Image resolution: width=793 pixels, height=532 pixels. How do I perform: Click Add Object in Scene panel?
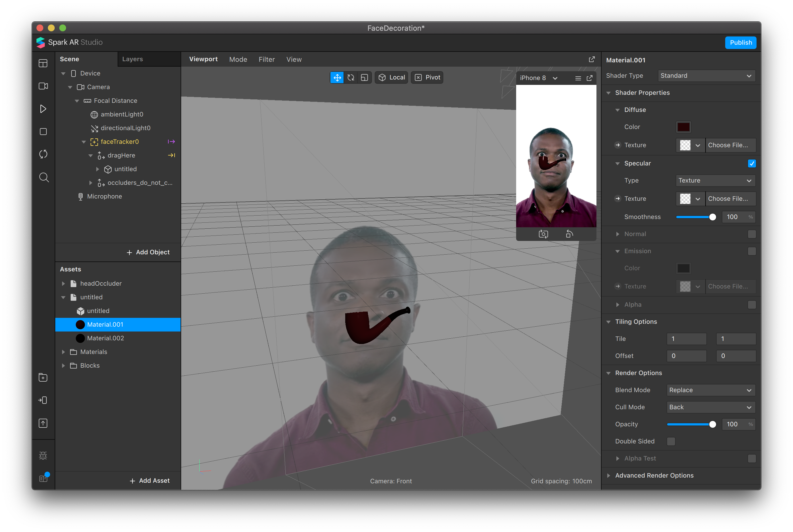[148, 252]
